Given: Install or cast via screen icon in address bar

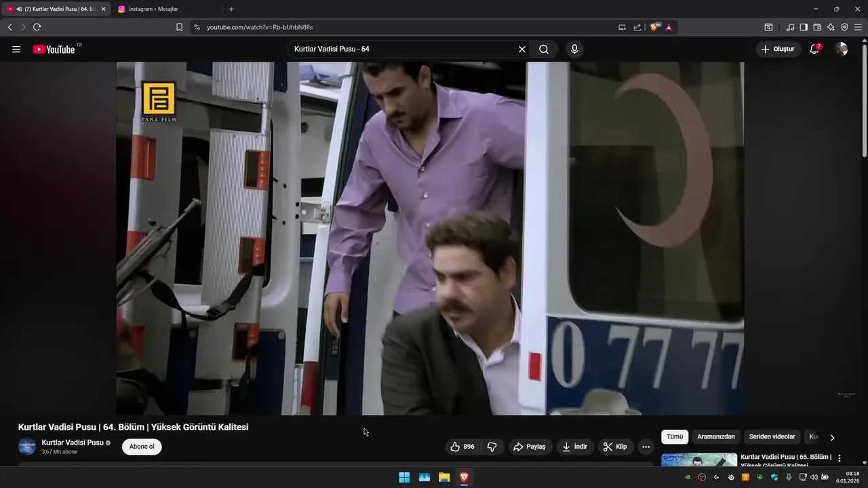Looking at the screenshot, I should 622,27.
